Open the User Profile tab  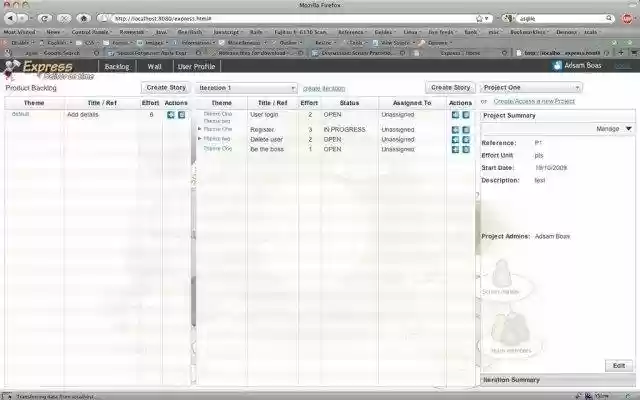pos(196,67)
